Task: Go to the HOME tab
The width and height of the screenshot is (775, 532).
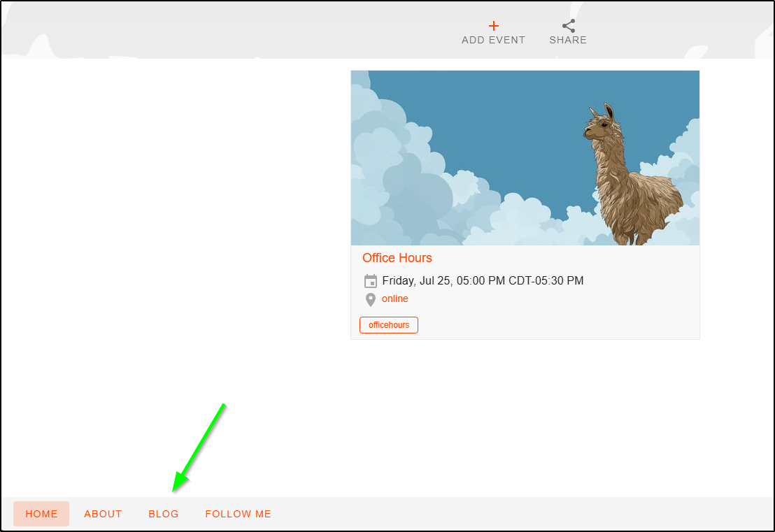Action: (x=41, y=514)
